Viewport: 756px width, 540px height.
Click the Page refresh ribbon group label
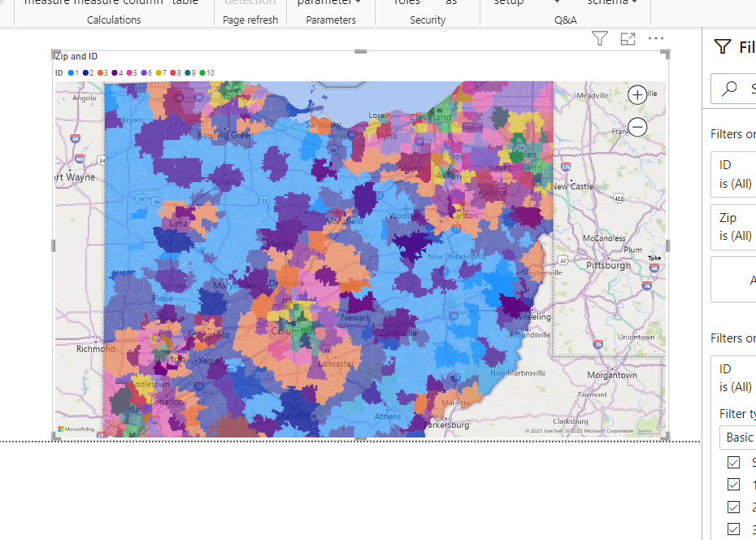(x=250, y=20)
